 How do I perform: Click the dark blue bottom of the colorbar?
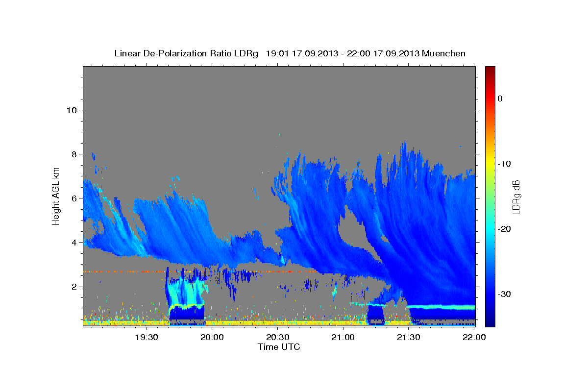click(490, 322)
